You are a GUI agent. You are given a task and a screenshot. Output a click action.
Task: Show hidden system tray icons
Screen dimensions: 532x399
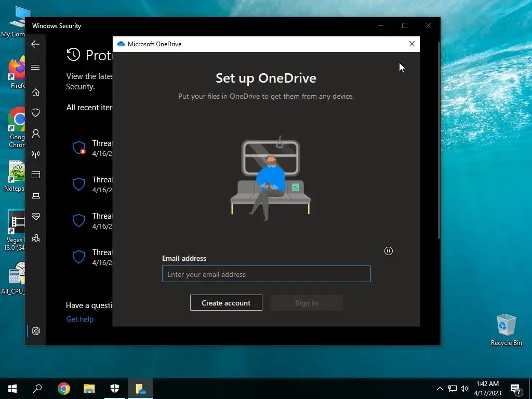tap(440, 389)
